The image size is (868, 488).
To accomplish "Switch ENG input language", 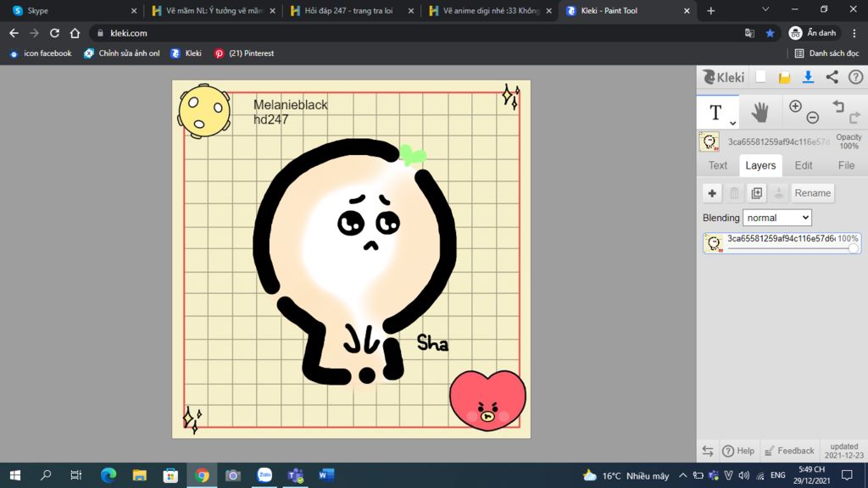I will (778, 475).
